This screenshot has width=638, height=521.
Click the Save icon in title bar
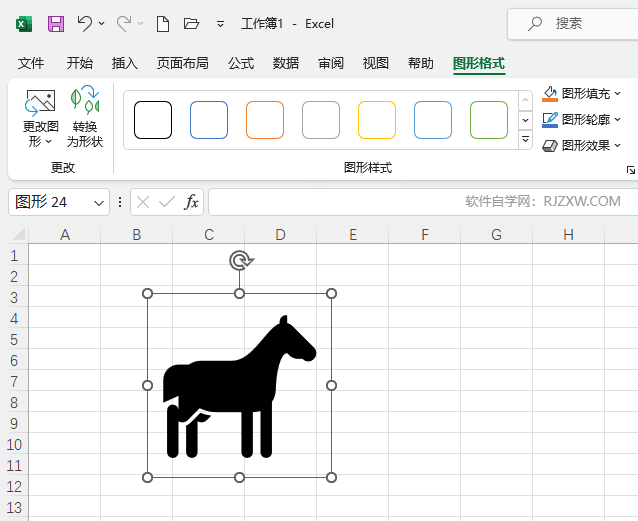(56, 23)
